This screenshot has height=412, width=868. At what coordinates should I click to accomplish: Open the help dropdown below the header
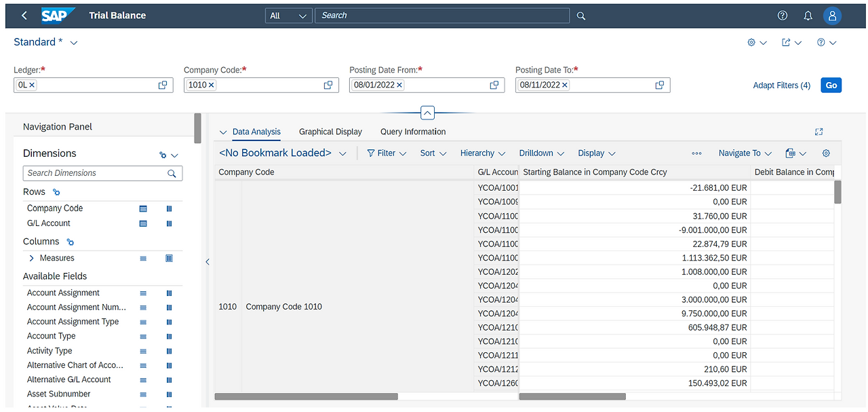click(827, 42)
